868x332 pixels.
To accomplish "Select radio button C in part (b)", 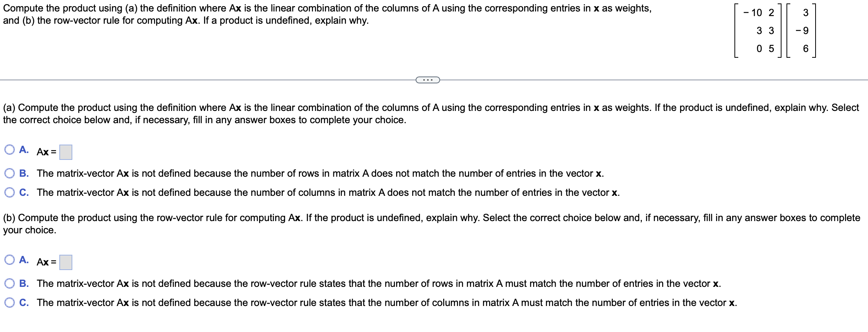I will tap(9, 302).
